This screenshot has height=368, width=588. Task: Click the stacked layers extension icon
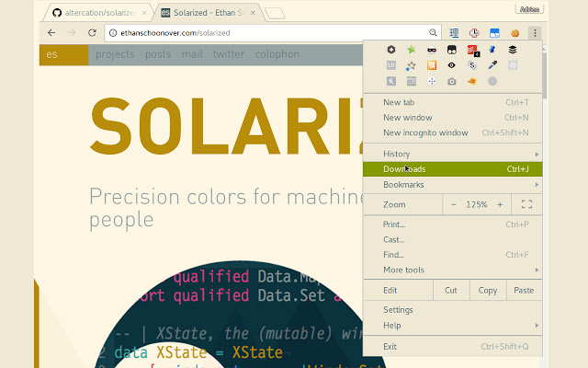coord(513,50)
